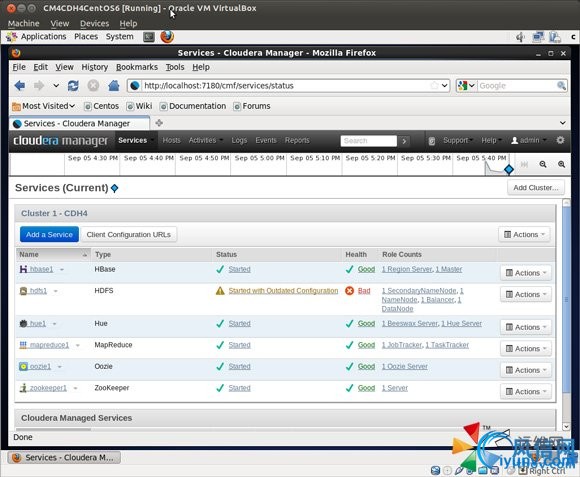580x477 pixels.
Task: Click the volume speaker icon in panel
Action: (x=520, y=37)
